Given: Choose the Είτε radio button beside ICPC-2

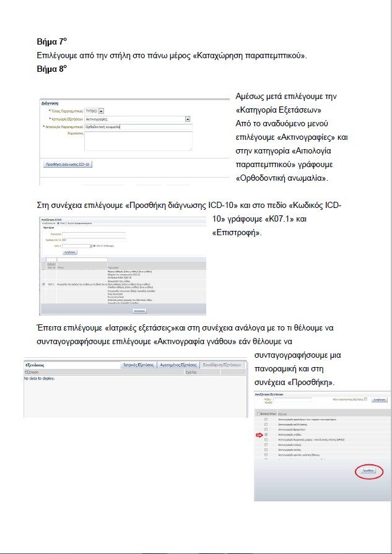Looking at the screenshot, I should 94,246.
